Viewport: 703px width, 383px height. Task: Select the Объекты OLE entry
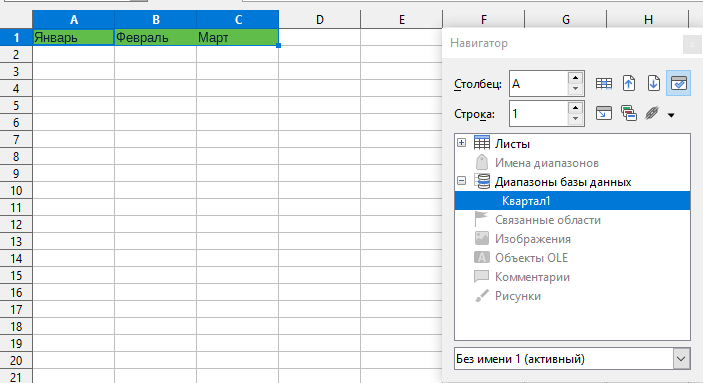pyautogui.click(x=531, y=258)
